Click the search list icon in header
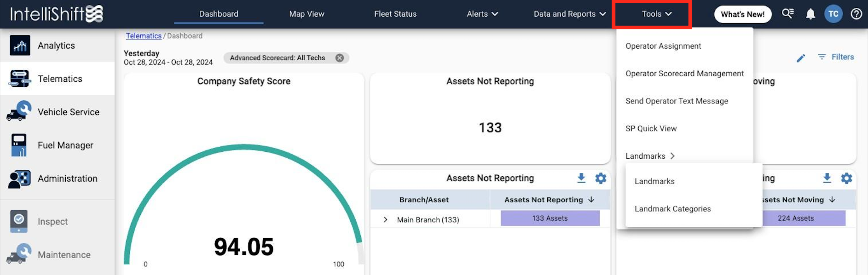This screenshot has width=868, height=275. coord(788,14)
